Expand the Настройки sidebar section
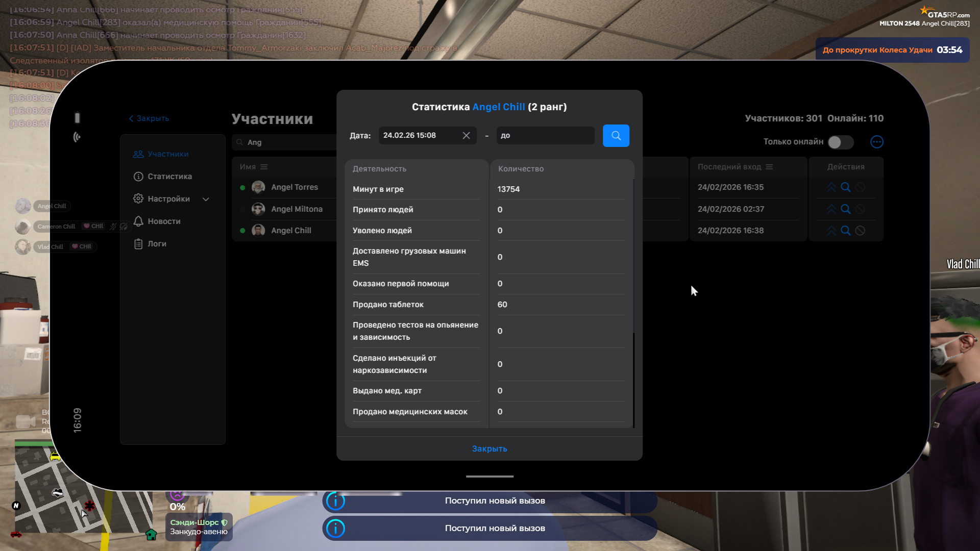The width and height of the screenshot is (980, 551). tap(206, 199)
